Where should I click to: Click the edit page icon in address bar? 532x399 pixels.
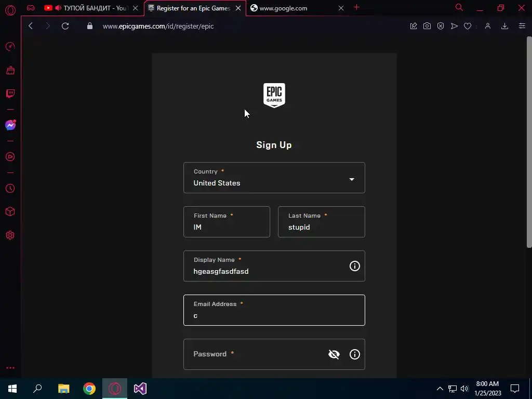tap(413, 26)
